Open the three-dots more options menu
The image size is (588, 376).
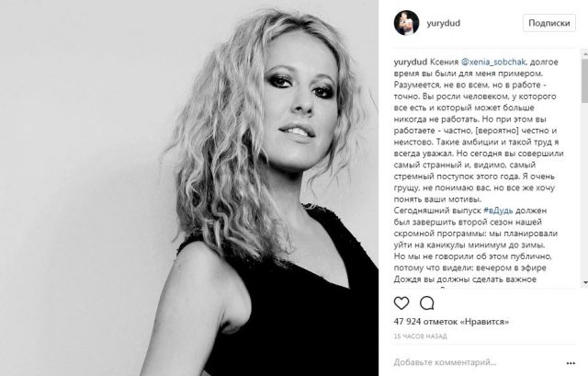(571, 363)
